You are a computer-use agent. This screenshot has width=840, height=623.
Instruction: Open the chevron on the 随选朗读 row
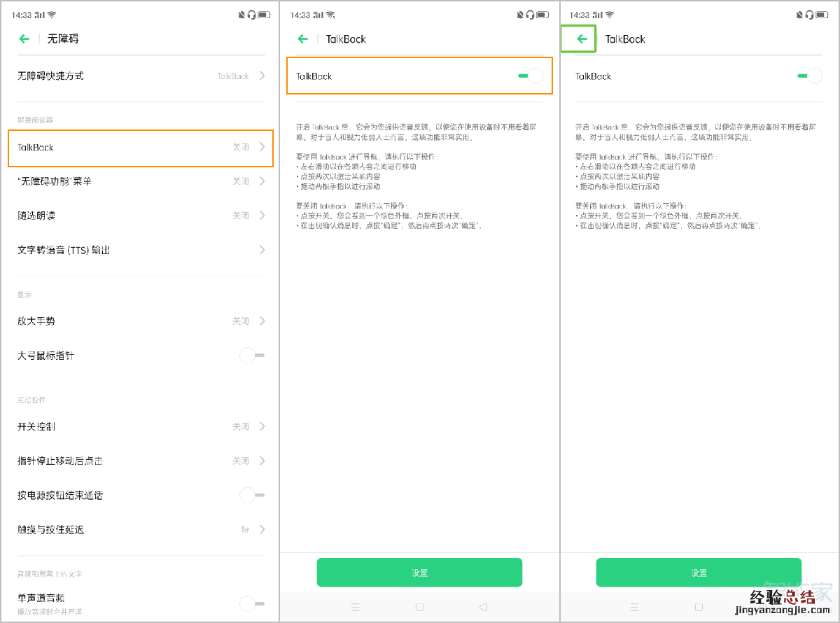click(262, 216)
